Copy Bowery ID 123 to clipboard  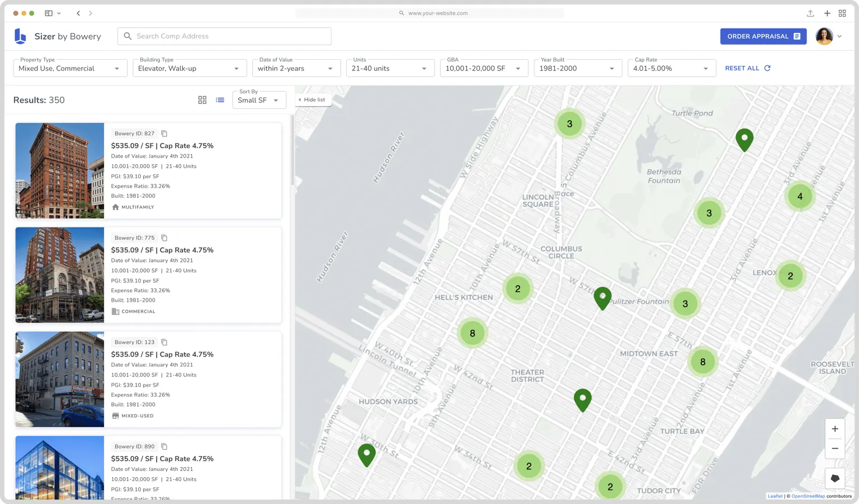click(164, 342)
